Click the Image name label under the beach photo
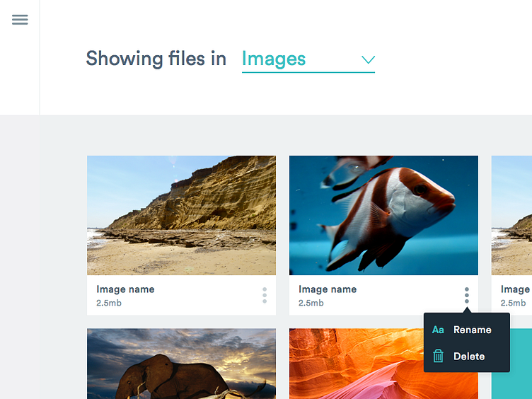The image size is (532, 399). pyautogui.click(x=125, y=289)
